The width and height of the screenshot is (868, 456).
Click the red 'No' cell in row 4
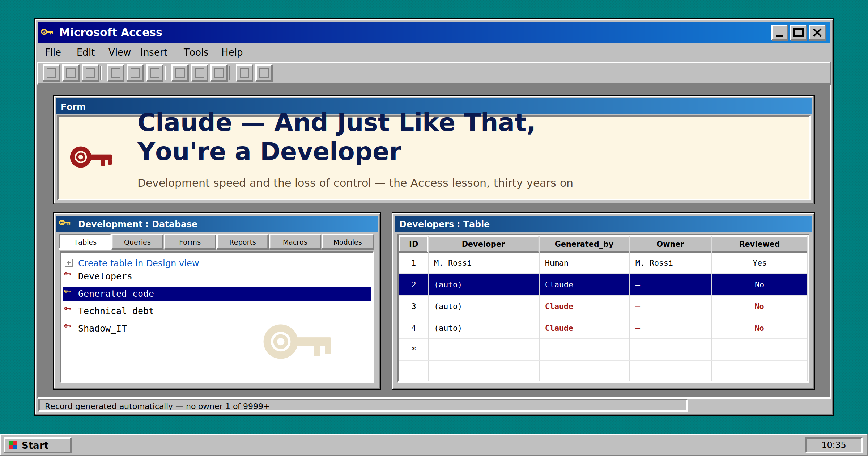(759, 328)
